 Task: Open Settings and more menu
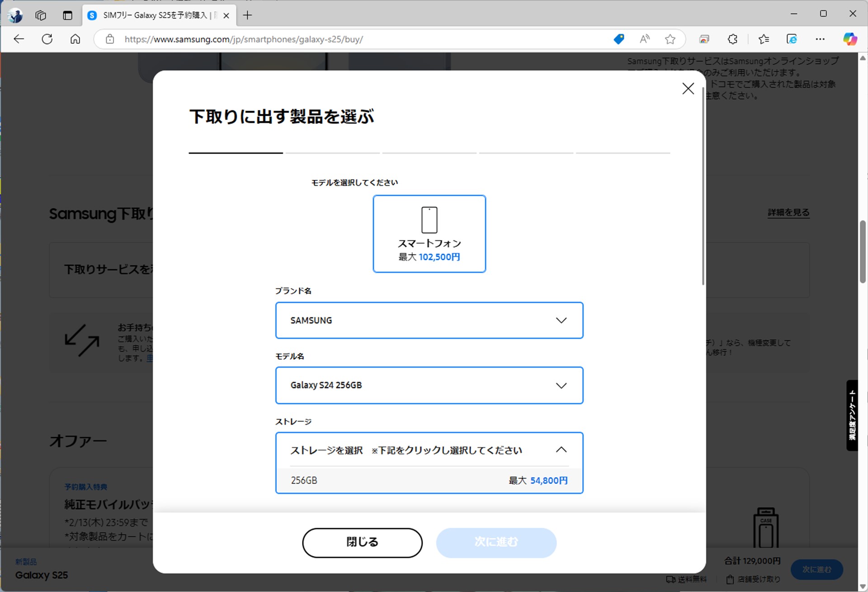click(x=820, y=39)
